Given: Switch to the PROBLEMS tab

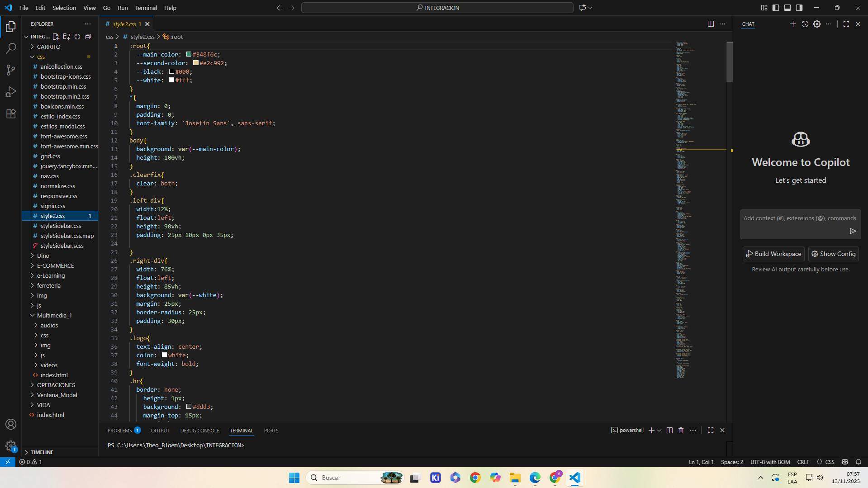Looking at the screenshot, I should click(120, 430).
